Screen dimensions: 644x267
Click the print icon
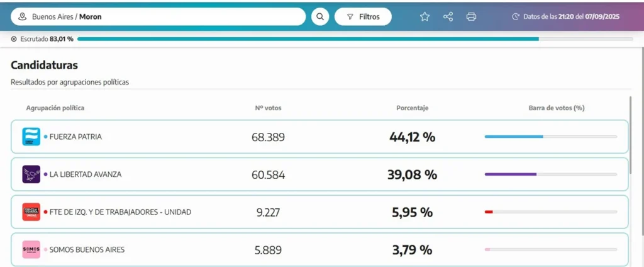pos(471,17)
